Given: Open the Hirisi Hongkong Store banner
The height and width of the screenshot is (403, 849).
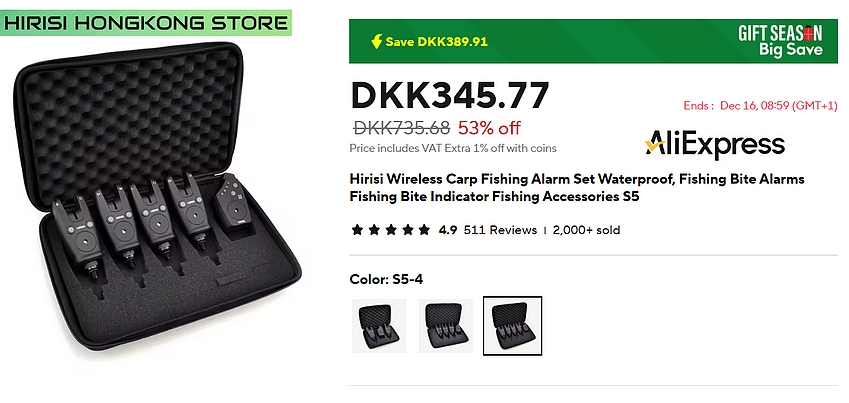Looking at the screenshot, I should 146,23.
